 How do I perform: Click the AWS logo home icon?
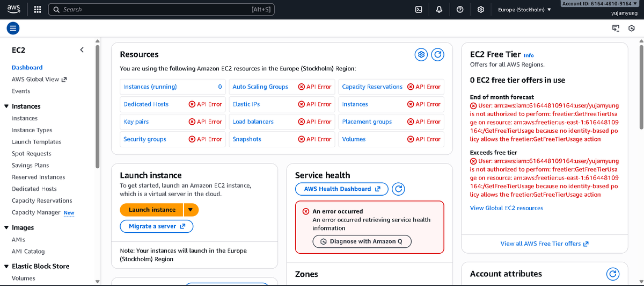click(x=13, y=9)
